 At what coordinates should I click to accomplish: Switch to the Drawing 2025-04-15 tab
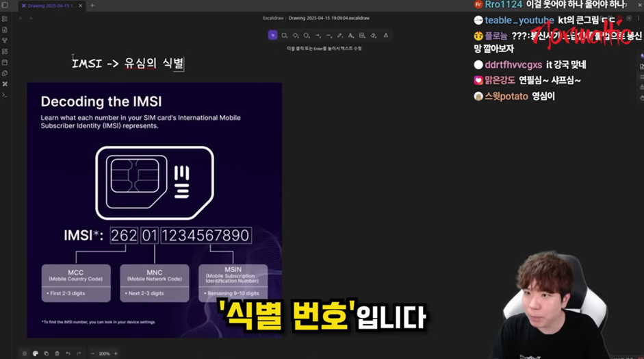51,5
